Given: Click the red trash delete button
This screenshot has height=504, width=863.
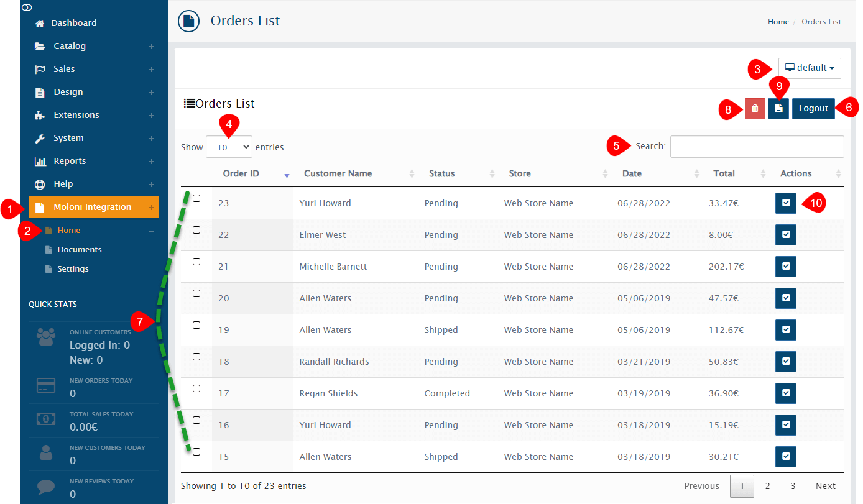Looking at the screenshot, I should point(755,108).
